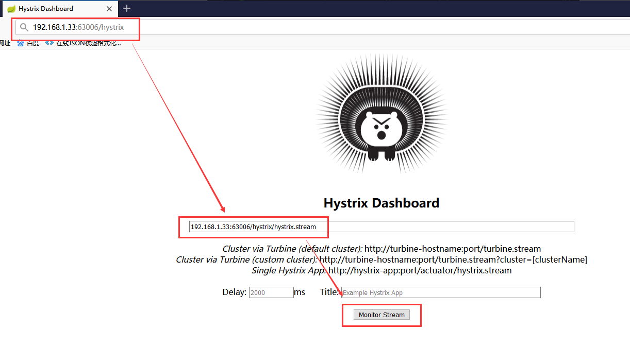
Task: Select the Hystrix Dashboard browser tab
Action: [59, 8]
